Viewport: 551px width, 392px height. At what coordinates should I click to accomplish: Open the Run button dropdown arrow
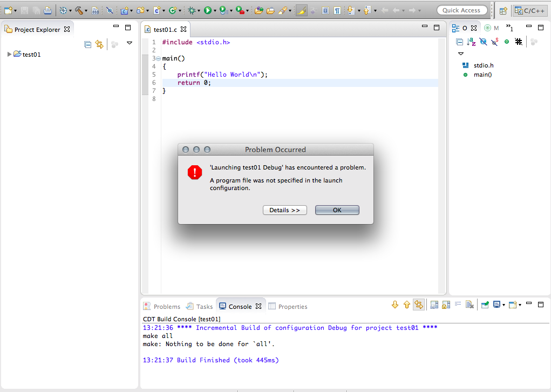point(215,11)
